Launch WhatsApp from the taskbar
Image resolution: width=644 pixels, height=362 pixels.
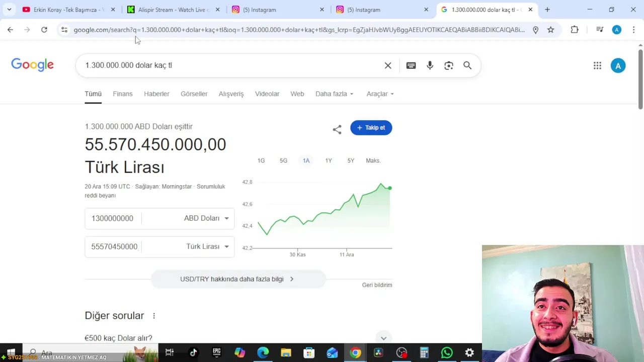tap(447, 353)
